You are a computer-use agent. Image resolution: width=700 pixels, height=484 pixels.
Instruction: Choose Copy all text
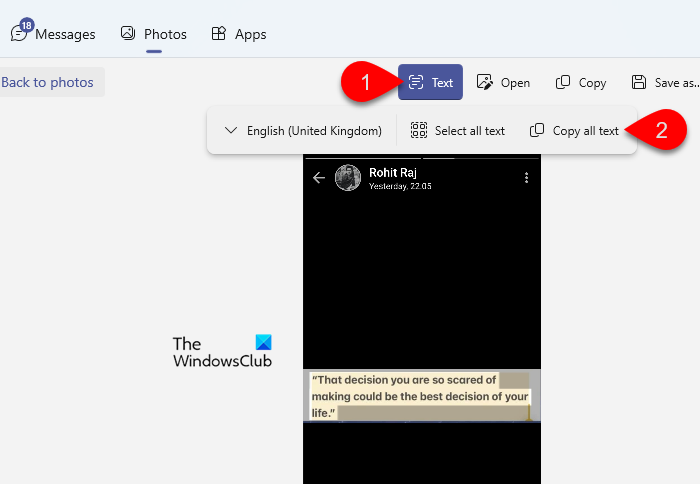click(574, 131)
